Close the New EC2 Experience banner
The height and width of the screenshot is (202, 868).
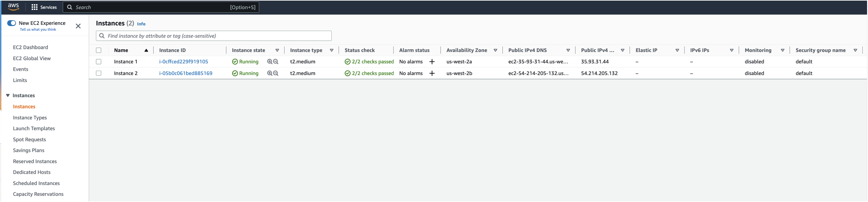point(78,26)
